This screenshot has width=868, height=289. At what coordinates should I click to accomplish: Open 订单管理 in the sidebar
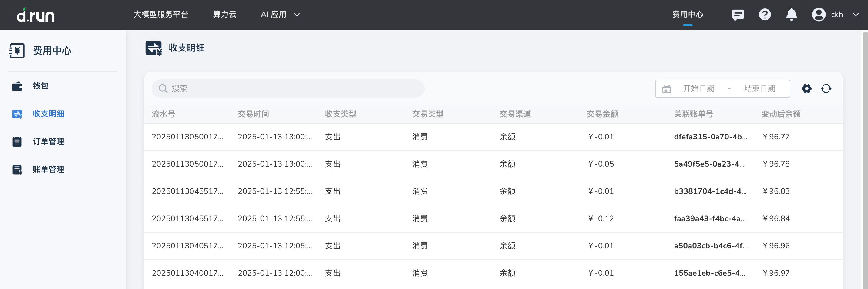coord(48,142)
